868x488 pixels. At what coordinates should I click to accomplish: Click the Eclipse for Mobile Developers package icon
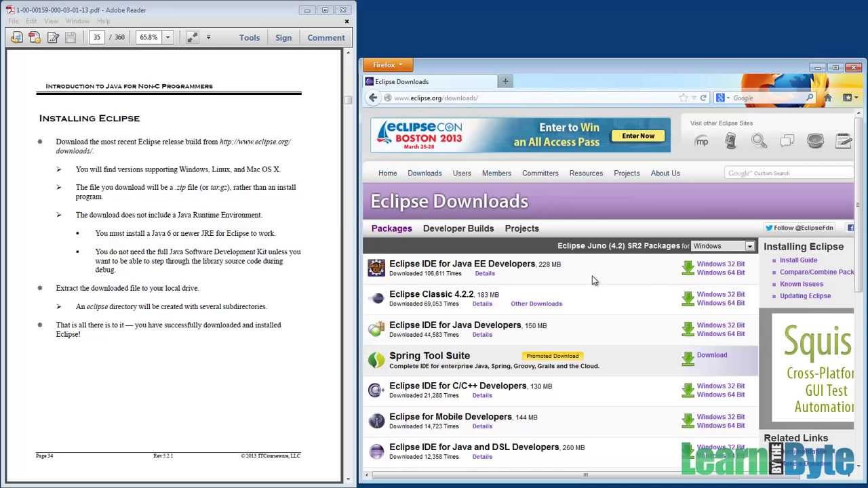coord(376,421)
